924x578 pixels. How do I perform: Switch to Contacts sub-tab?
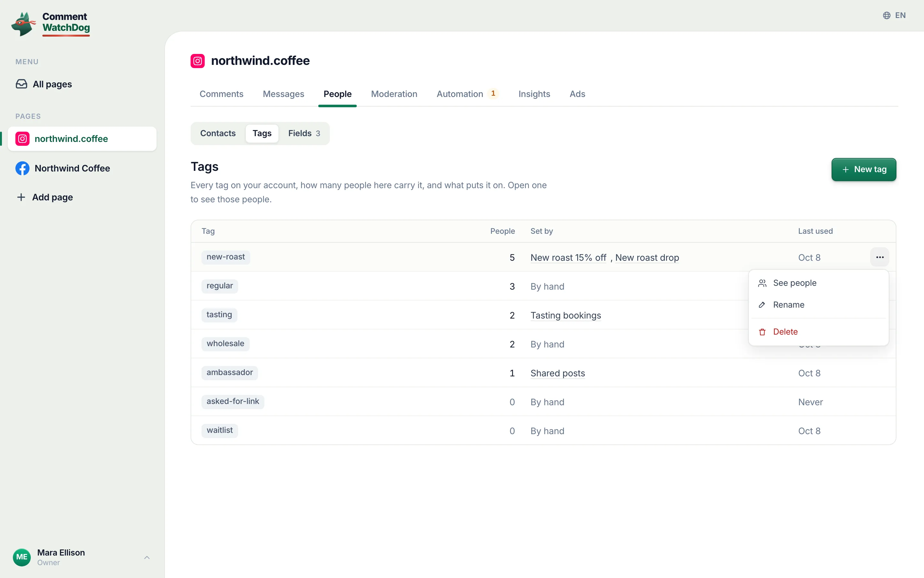(218, 133)
